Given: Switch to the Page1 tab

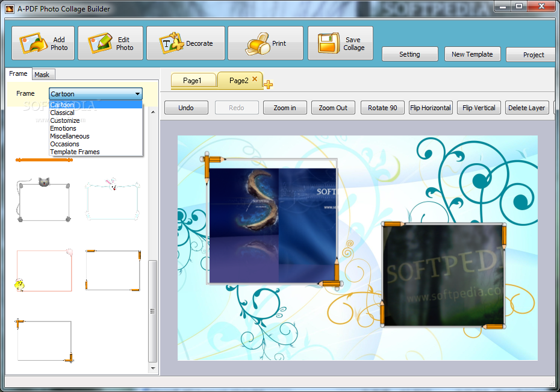Looking at the screenshot, I should (193, 81).
